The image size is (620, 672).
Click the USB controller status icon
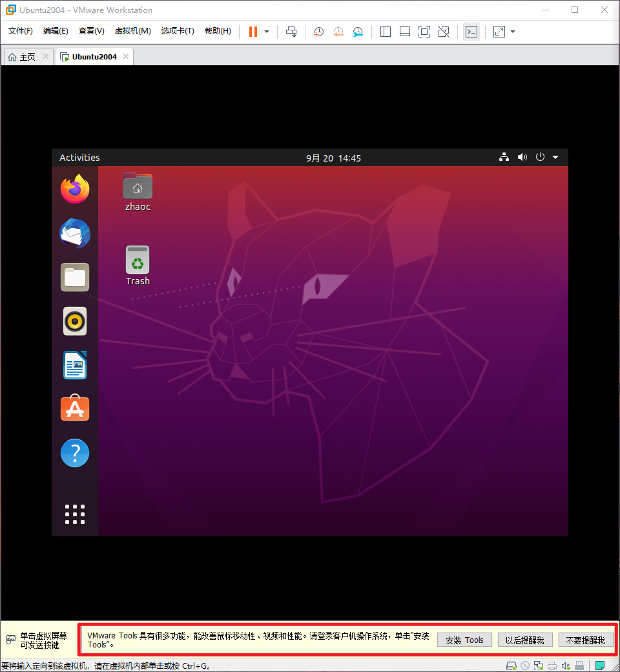[x=579, y=666]
